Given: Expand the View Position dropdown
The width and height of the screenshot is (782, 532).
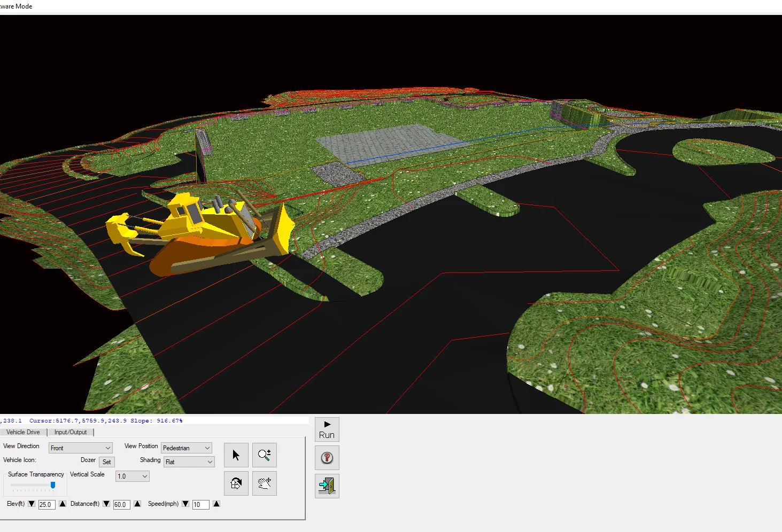Looking at the screenshot, I should tap(186, 448).
